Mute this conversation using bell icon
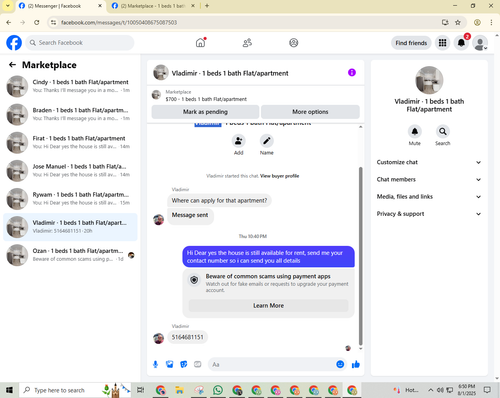Viewport: 500px width, 398px height. tap(415, 131)
